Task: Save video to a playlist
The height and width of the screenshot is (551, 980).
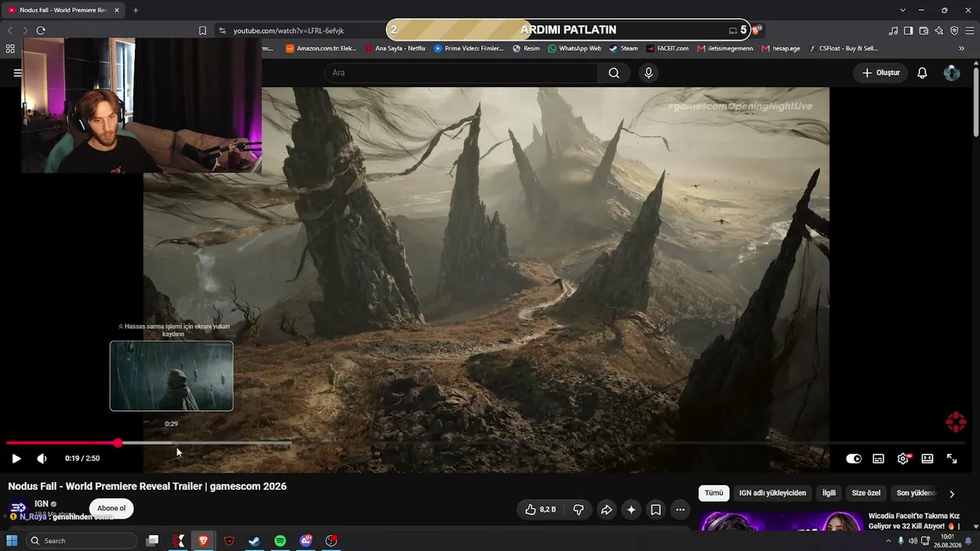Action: click(x=656, y=510)
